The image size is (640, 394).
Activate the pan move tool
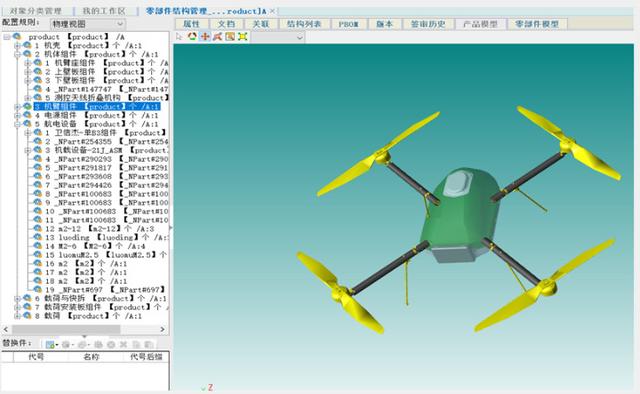coord(204,37)
